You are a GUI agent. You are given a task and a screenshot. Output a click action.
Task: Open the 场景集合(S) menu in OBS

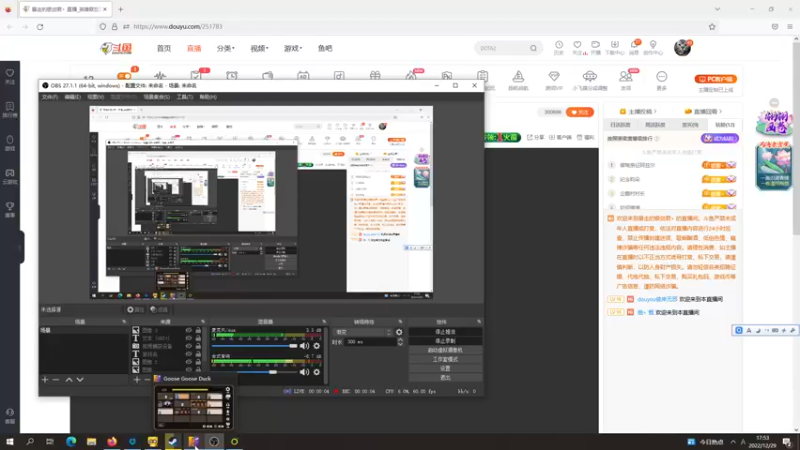[157, 97]
